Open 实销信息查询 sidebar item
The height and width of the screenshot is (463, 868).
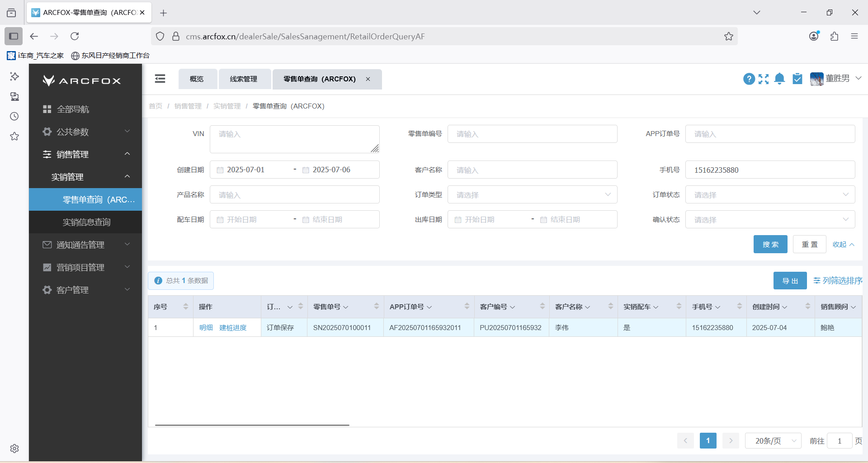click(x=85, y=222)
